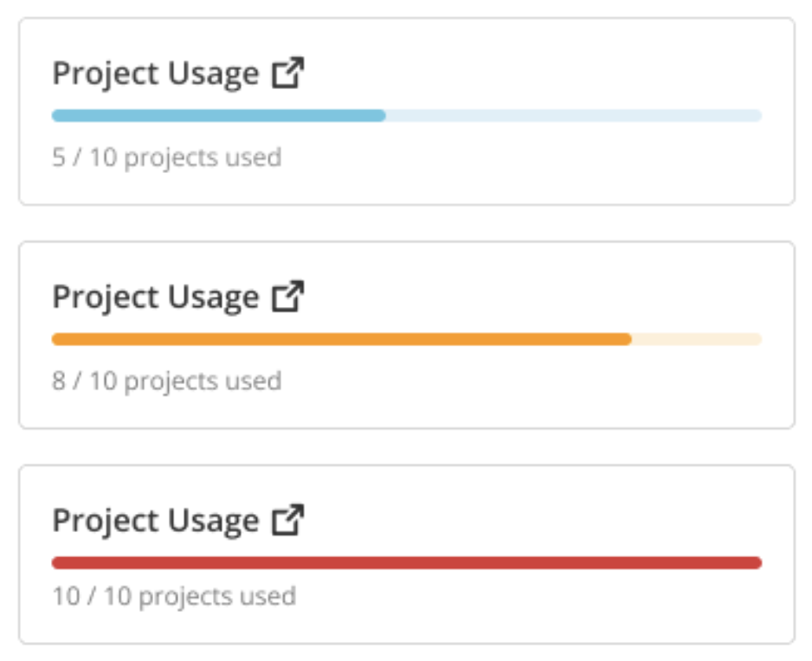Click the text reading 5 / 10 projects used
The width and height of the screenshot is (812, 661).
click(x=166, y=157)
